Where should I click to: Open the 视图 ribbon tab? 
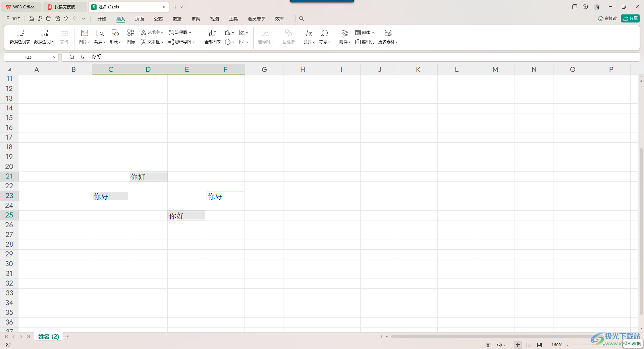215,19
